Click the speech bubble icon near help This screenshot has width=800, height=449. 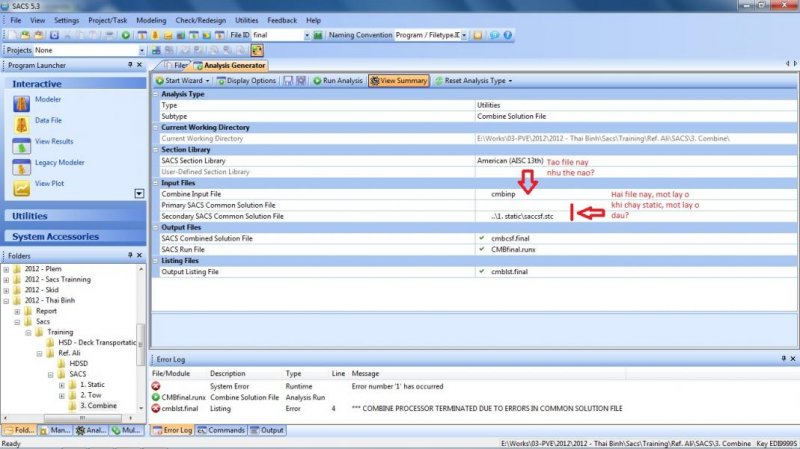[x=494, y=35]
